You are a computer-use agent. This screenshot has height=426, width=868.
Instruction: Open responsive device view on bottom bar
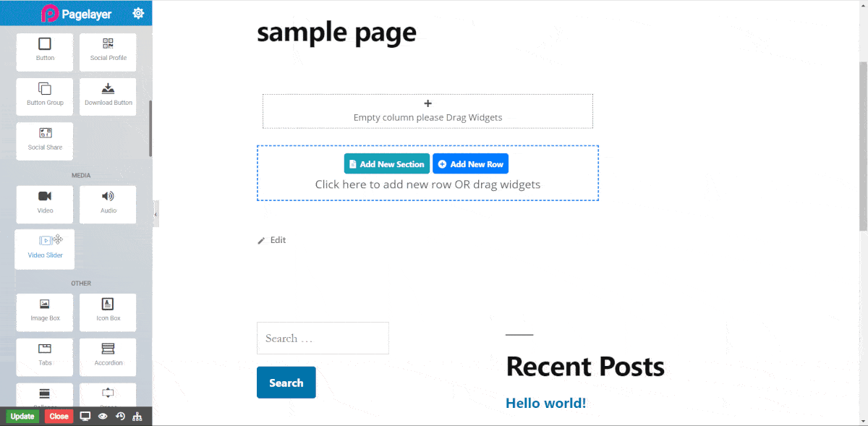(x=85, y=417)
